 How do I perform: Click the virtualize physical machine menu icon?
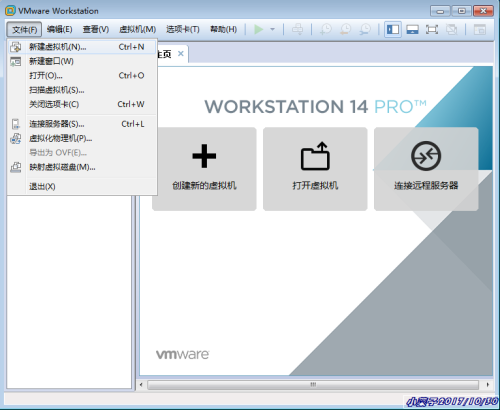(x=15, y=138)
